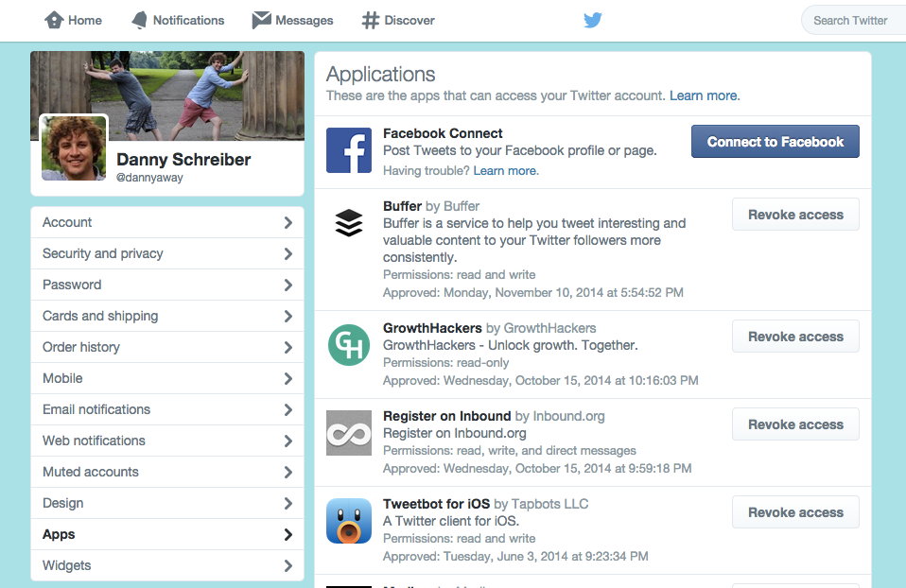Click the Inbound.org infinity icon
The image size is (906, 588).
[x=349, y=433]
